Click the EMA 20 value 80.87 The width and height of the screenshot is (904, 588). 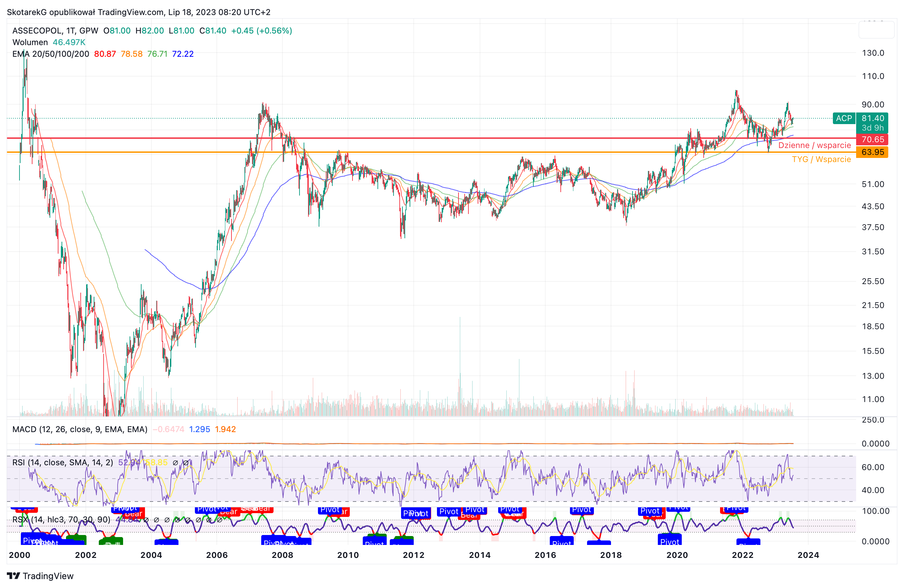(105, 54)
